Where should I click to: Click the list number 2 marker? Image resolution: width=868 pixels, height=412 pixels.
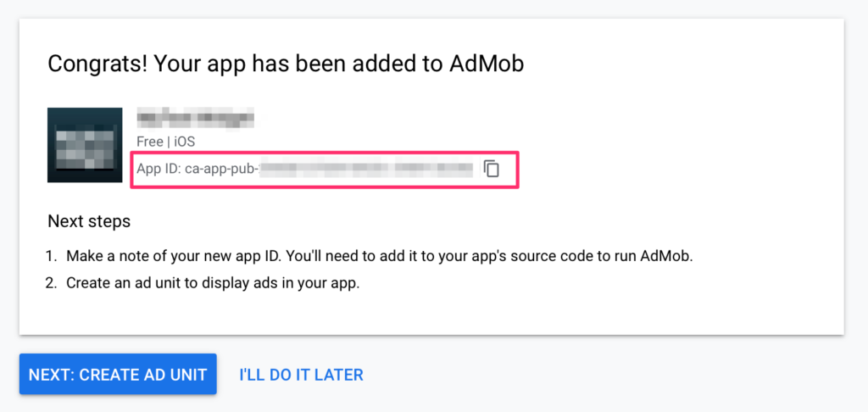tap(52, 283)
